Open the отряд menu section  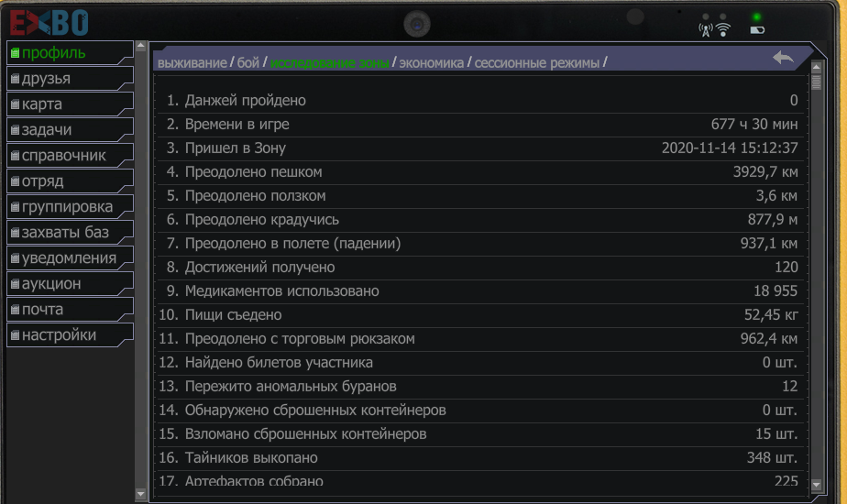[x=70, y=181]
